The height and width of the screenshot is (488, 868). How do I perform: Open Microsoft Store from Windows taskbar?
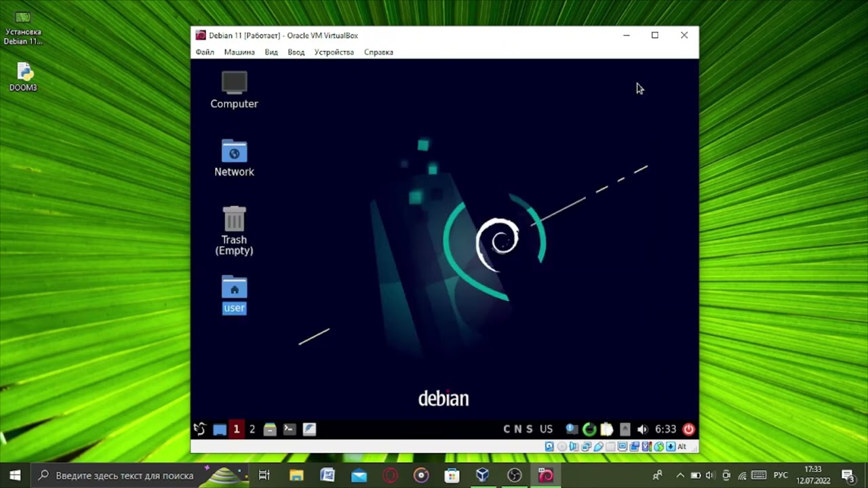click(452, 475)
